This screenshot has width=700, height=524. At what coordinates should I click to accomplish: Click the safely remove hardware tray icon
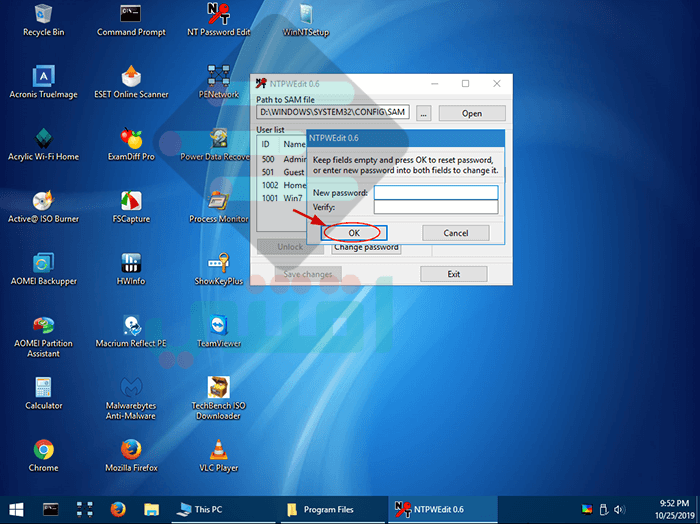(x=603, y=509)
